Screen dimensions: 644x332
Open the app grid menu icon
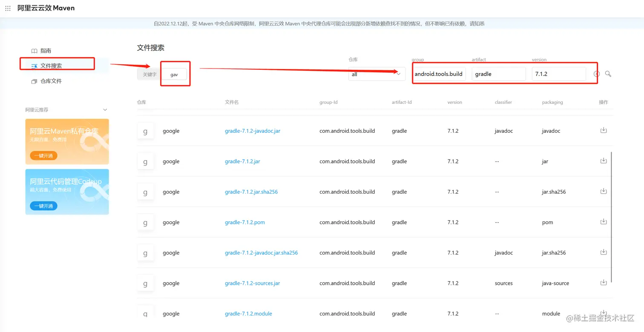(8, 8)
